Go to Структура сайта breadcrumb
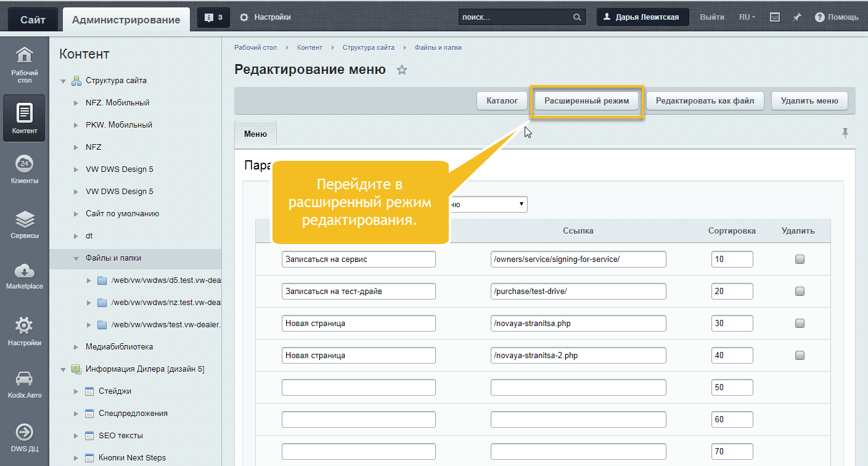The image size is (868, 466). pyautogui.click(x=369, y=47)
